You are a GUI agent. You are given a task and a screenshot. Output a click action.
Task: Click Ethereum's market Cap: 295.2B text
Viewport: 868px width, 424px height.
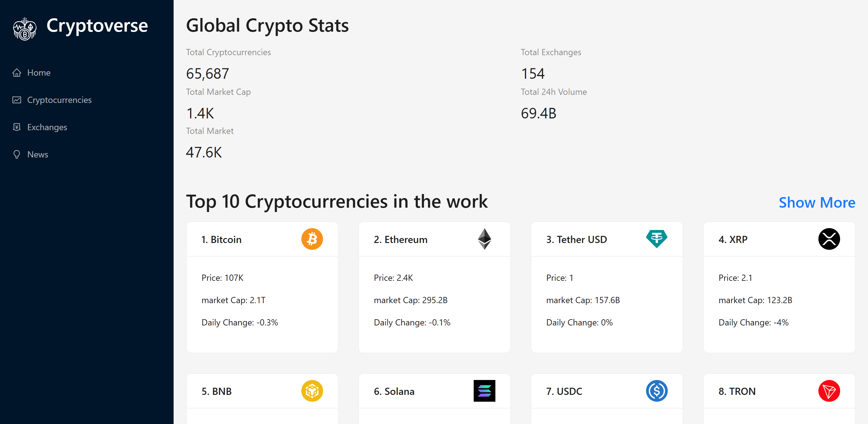click(x=410, y=300)
